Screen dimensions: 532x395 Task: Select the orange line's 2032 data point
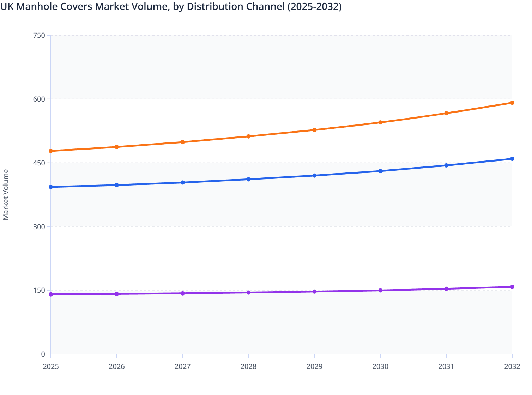[x=512, y=103]
